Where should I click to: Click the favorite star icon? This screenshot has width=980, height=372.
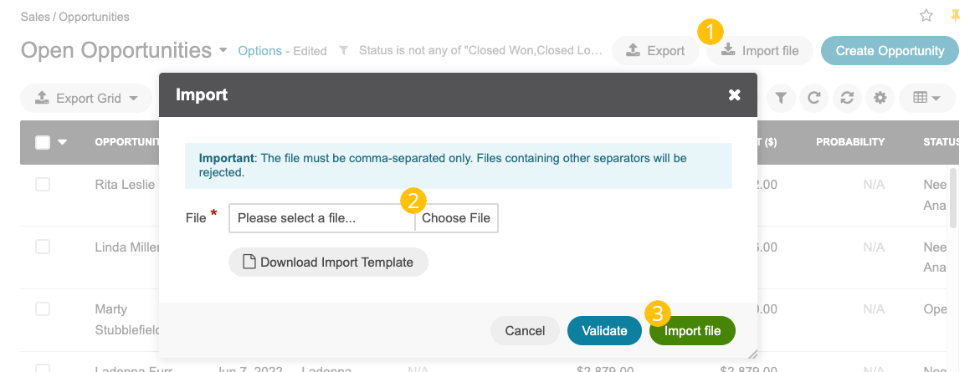click(x=926, y=16)
